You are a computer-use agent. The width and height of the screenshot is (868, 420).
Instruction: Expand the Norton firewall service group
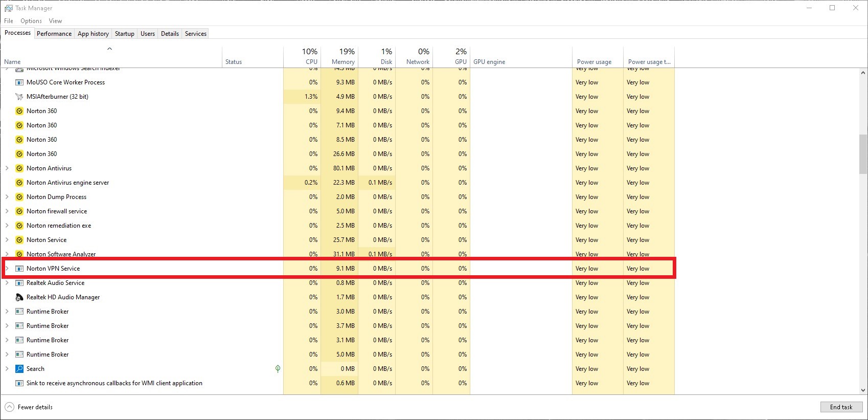(x=7, y=211)
